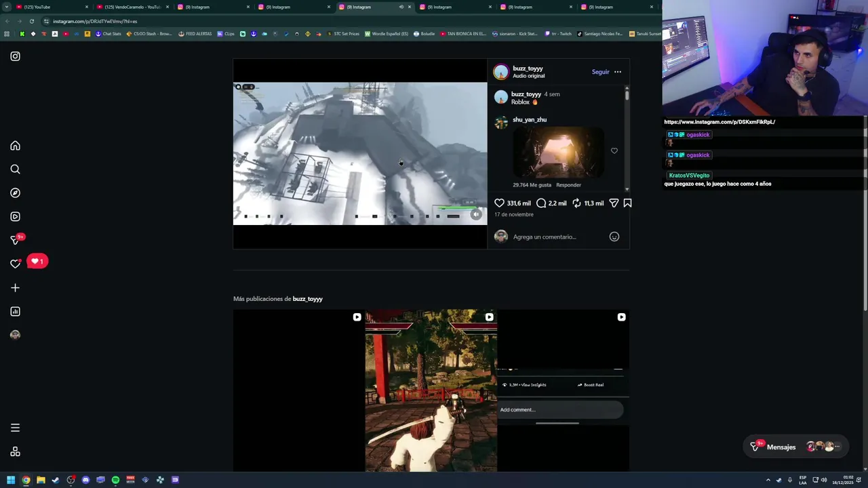Image resolution: width=868 pixels, height=488 pixels.
Task: Open the Explore compass icon
Action: click(15, 193)
